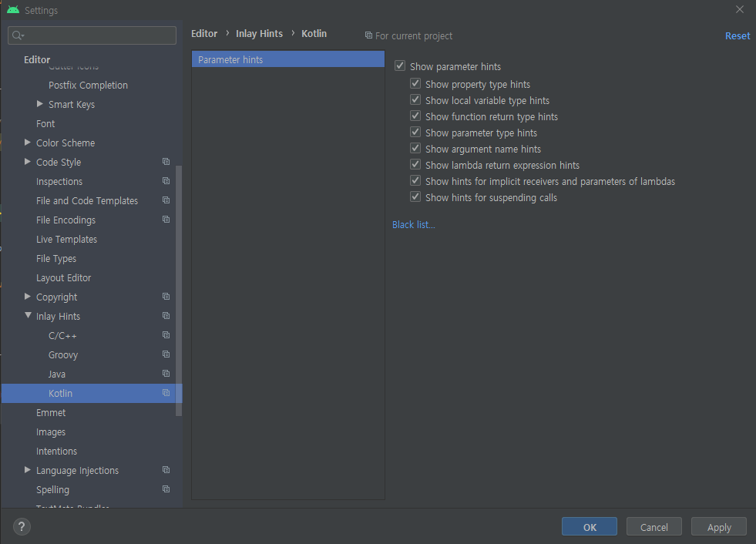Click the Reset link

[x=738, y=35]
